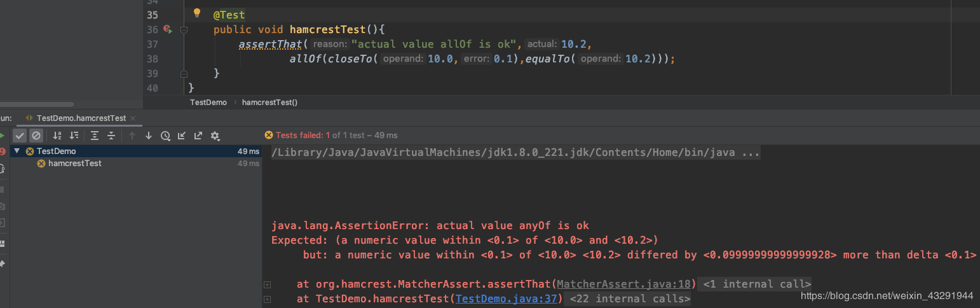Open test runner settings gear

coord(215,136)
